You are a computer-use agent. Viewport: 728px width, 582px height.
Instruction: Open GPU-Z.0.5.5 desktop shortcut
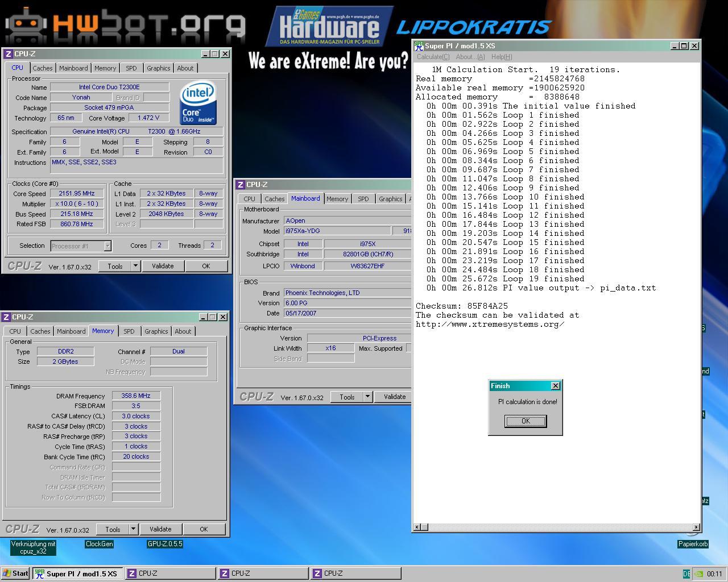pyautogui.click(x=165, y=544)
